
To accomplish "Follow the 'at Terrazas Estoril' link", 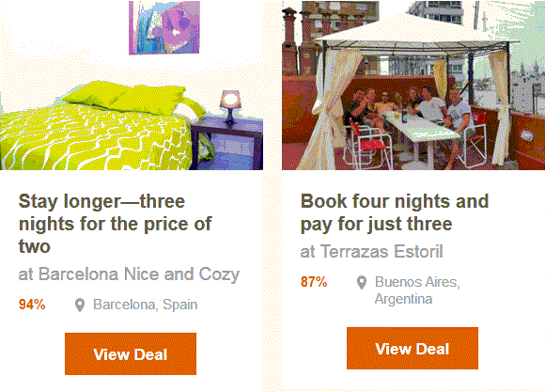I will [x=371, y=252].
